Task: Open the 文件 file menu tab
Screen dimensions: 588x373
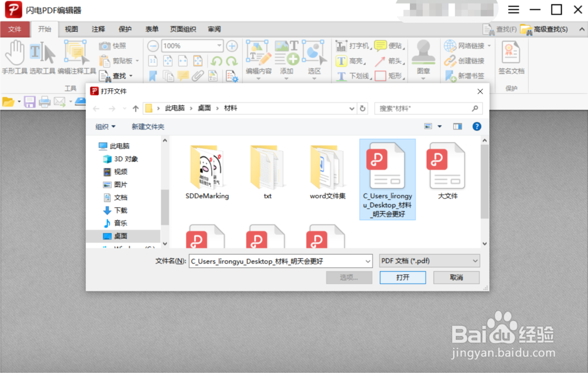Action: (x=15, y=29)
